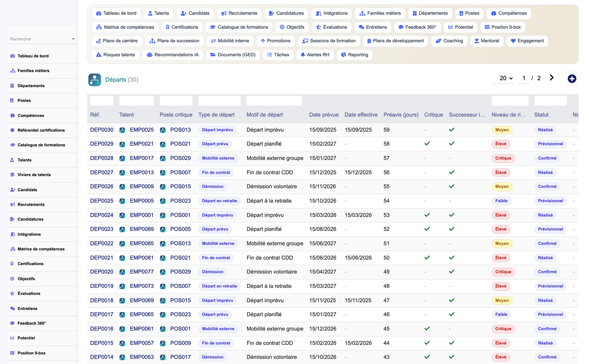Open the 20 rows-per-page dropdown

tap(506, 78)
